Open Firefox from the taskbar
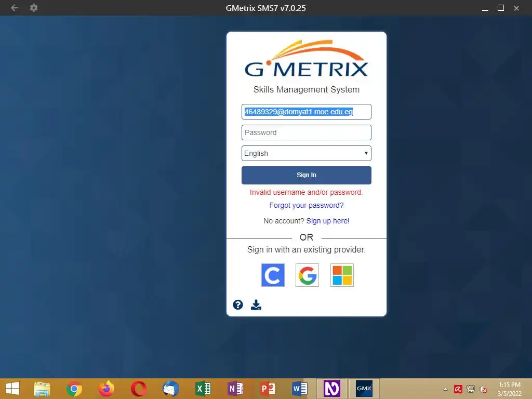The height and width of the screenshot is (399, 532). tap(106, 389)
